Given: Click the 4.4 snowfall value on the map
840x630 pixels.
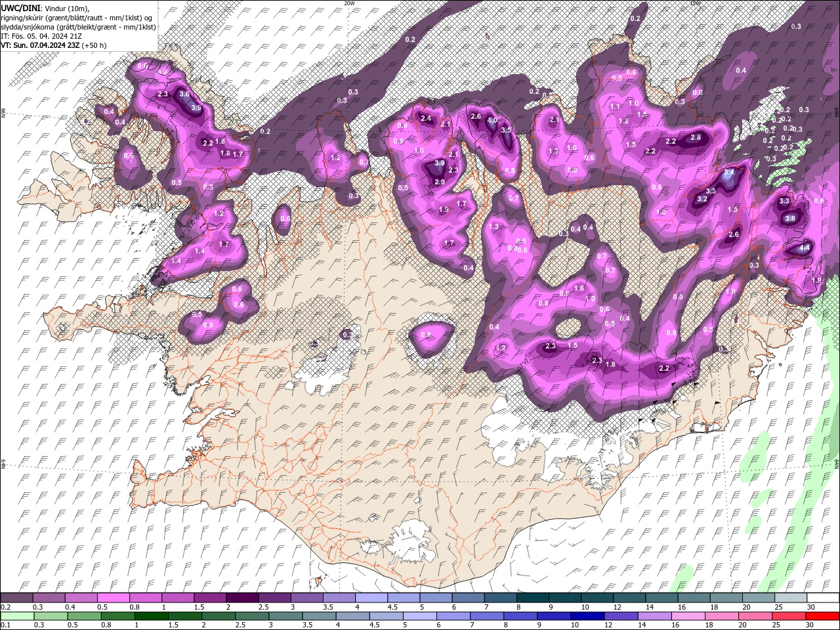Looking at the screenshot, I should click(x=805, y=249).
